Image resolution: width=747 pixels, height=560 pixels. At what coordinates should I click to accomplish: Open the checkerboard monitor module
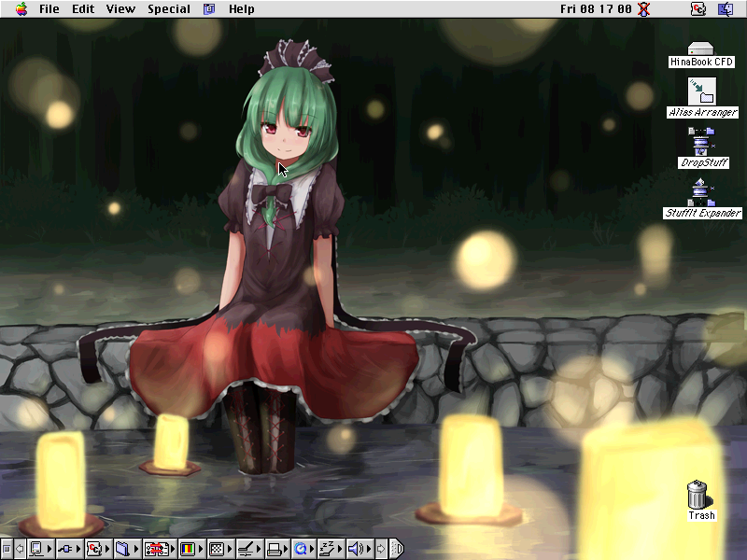point(220,549)
